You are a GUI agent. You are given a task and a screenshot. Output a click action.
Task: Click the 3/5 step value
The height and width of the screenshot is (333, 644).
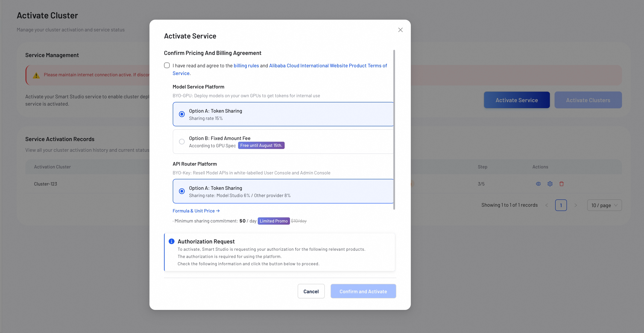coord(481,184)
